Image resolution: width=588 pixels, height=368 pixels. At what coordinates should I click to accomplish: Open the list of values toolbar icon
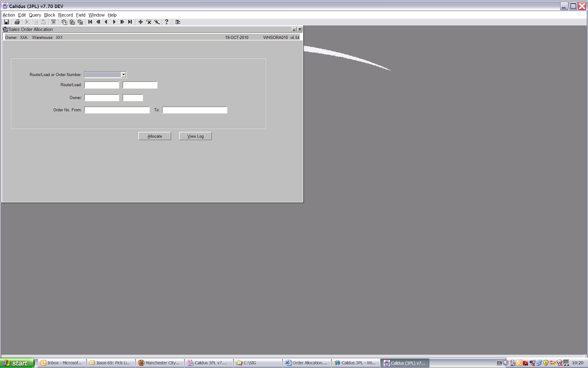tap(53, 22)
